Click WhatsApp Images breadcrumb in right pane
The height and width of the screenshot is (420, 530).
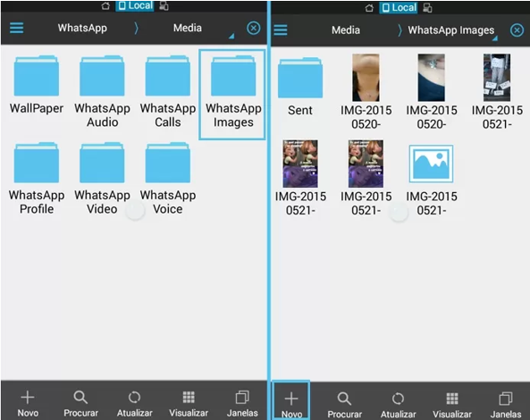click(451, 30)
